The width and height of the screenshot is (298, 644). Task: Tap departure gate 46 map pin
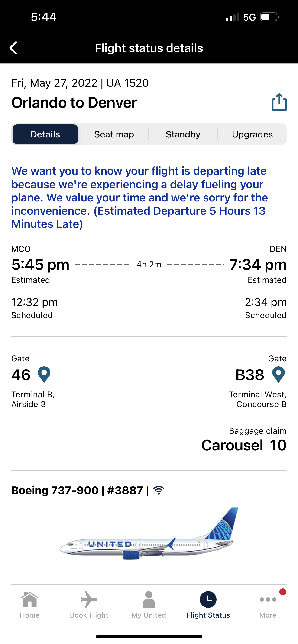(x=44, y=374)
